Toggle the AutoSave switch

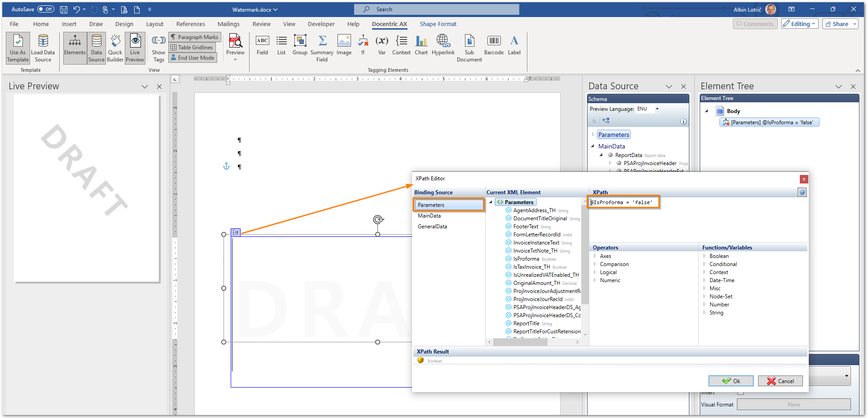(45, 9)
